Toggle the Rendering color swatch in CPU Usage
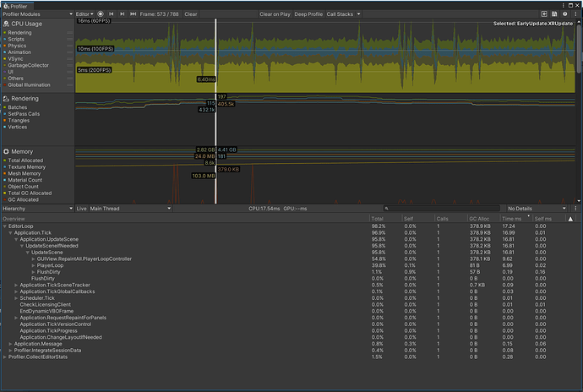583x392 pixels. coord(4,33)
